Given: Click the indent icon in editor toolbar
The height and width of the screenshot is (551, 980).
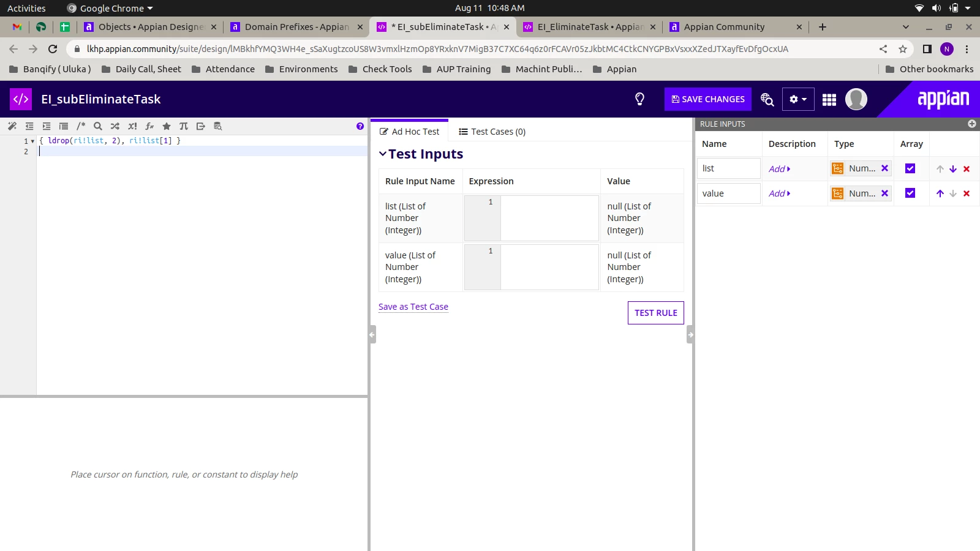Looking at the screenshot, I should [47, 126].
